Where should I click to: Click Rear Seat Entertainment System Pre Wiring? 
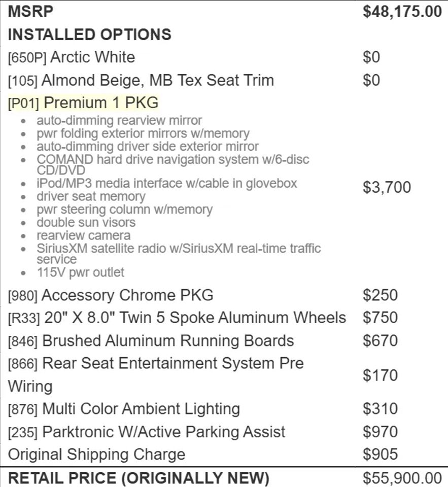(x=156, y=375)
